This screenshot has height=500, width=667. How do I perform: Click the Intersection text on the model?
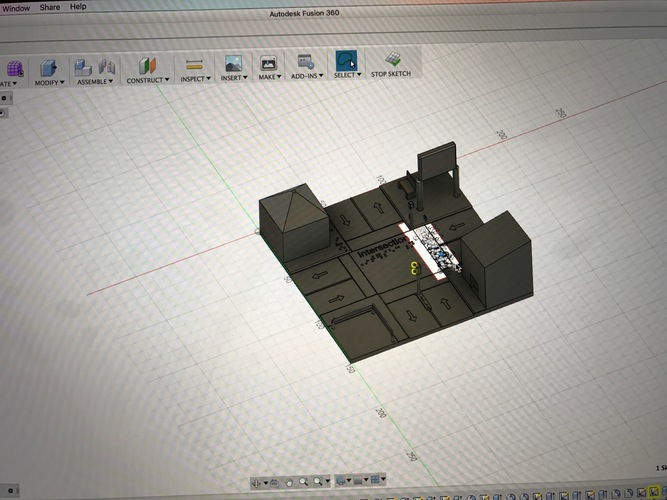pos(381,248)
